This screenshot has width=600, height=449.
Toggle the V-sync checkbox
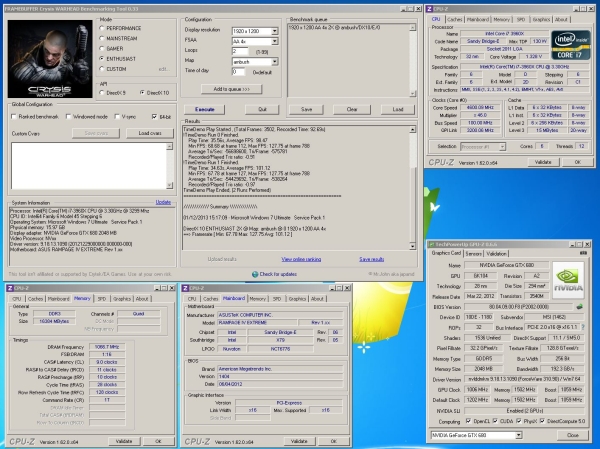pyautogui.click(x=117, y=116)
